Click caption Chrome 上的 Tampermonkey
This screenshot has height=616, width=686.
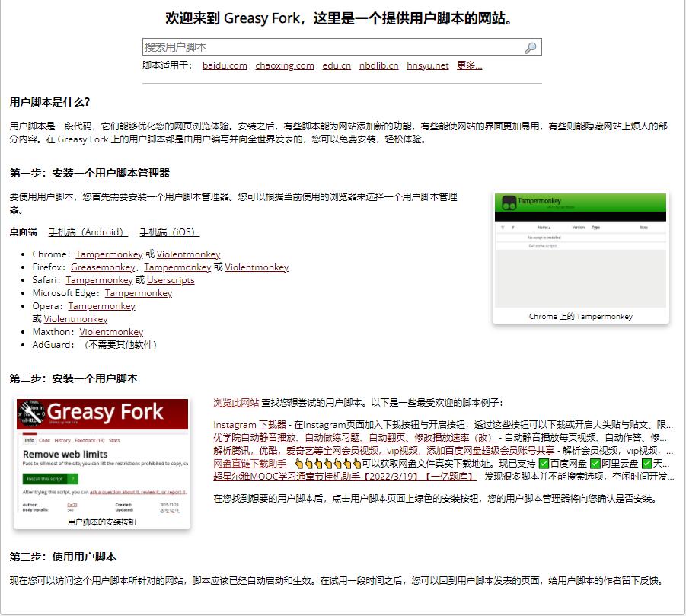(x=581, y=316)
